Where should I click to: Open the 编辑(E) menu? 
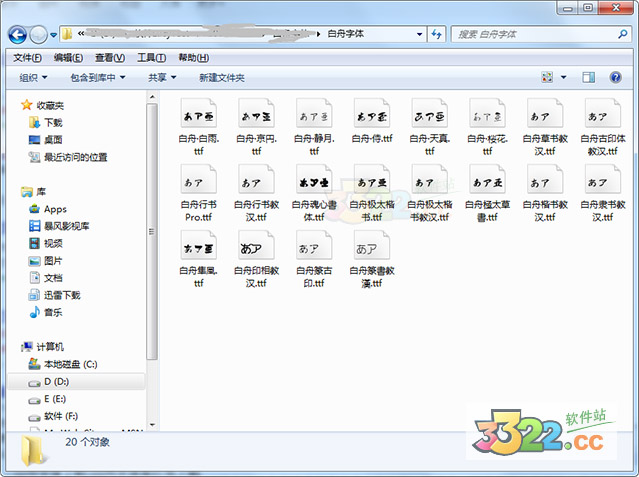[x=68, y=58]
